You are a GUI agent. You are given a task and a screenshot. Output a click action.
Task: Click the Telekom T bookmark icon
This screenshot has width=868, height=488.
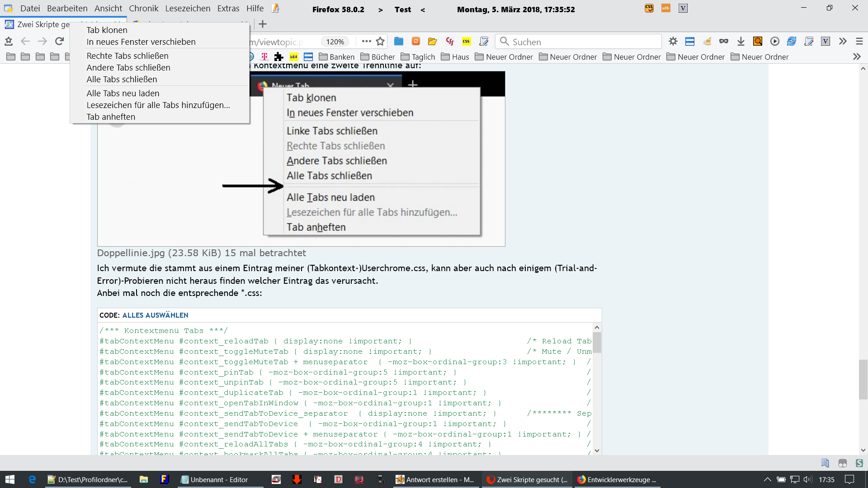pyautogui.click(x=264, y=57)
